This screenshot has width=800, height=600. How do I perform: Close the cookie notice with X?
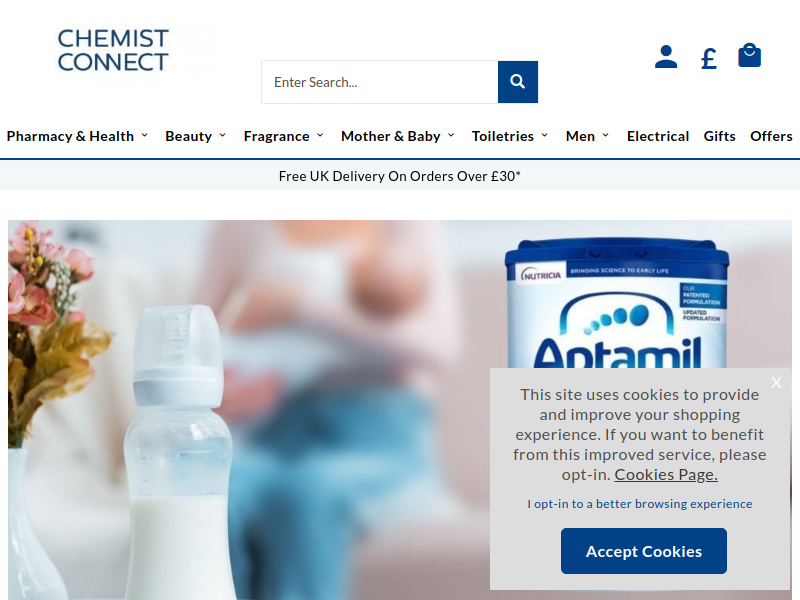[x=776, y=382]
